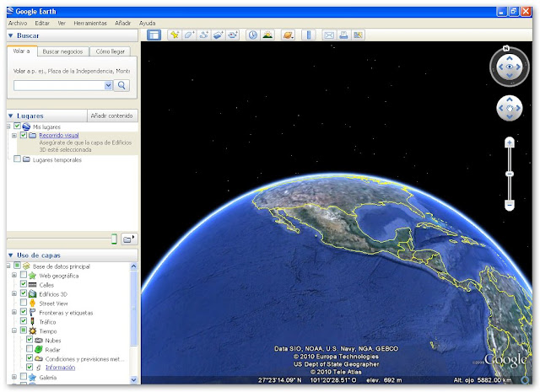Select the Volar a tab
The image size is (540, 392).
click(21, 51)
